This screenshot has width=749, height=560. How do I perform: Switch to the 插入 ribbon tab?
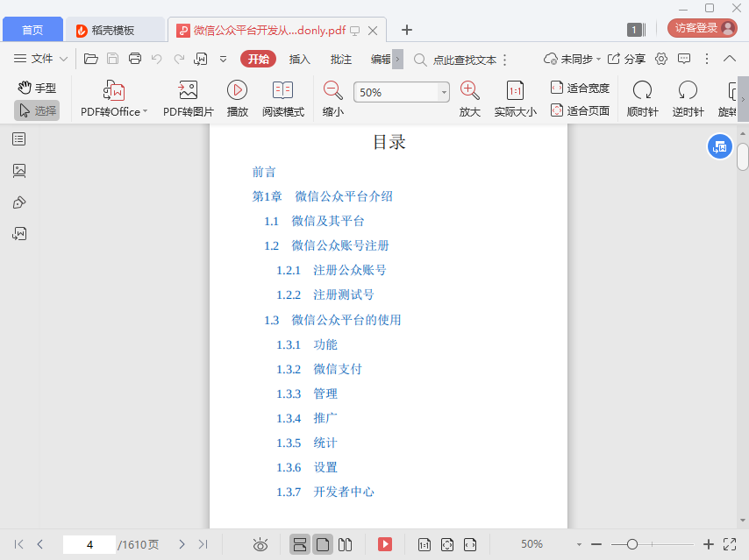point(299,60)
